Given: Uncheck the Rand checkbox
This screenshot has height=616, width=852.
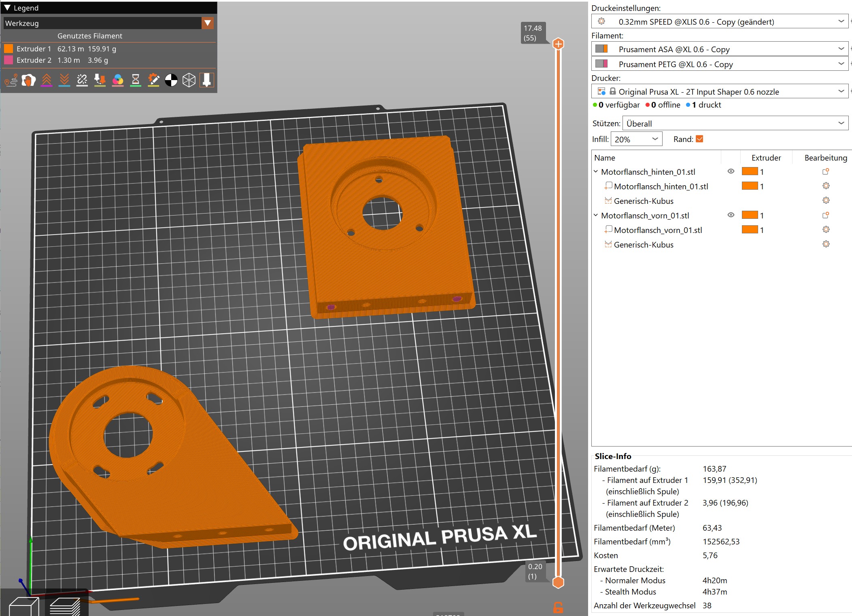Looking at the screenshot, I should (x=699, y=139).
